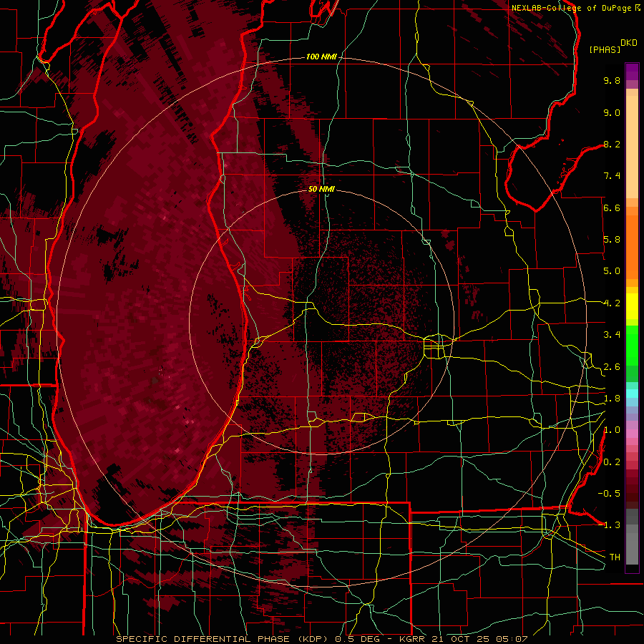644x644 pixels.
Task: Click the 21 OCT 25 05:07 timestamp
Action: pos(479,639)
